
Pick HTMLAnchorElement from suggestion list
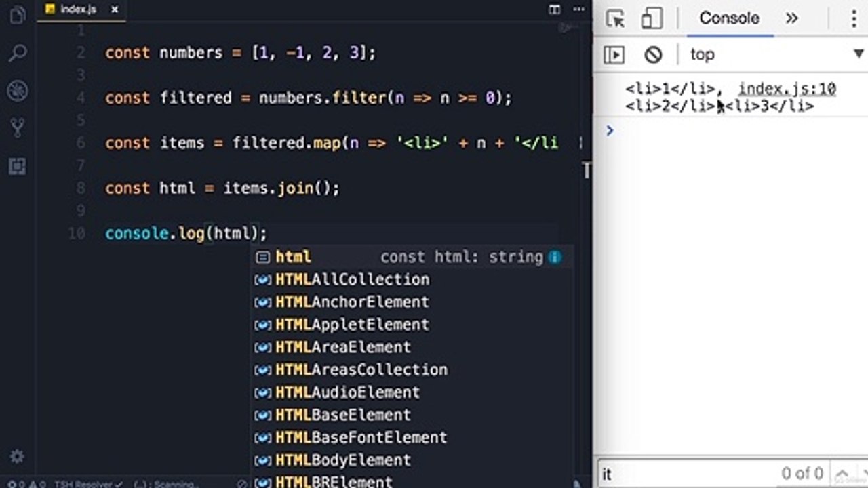pos(412,302)
